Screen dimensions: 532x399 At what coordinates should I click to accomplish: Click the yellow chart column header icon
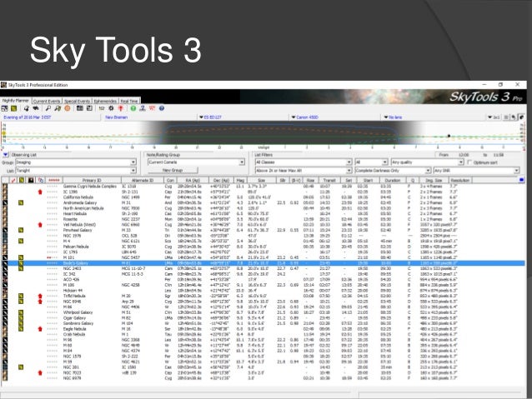[x=22, y=181]
